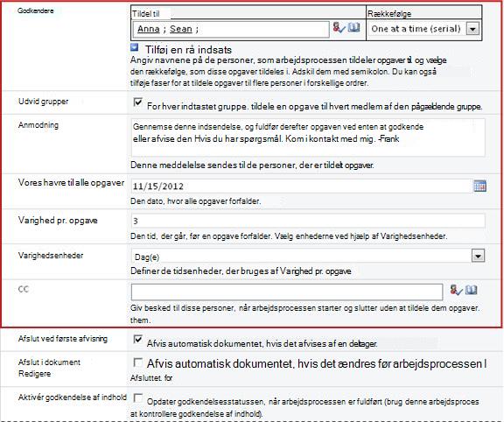The image size is (504, 422).
Task: Click the Tilføj en rå indsats link
Action: click(188, 50)
